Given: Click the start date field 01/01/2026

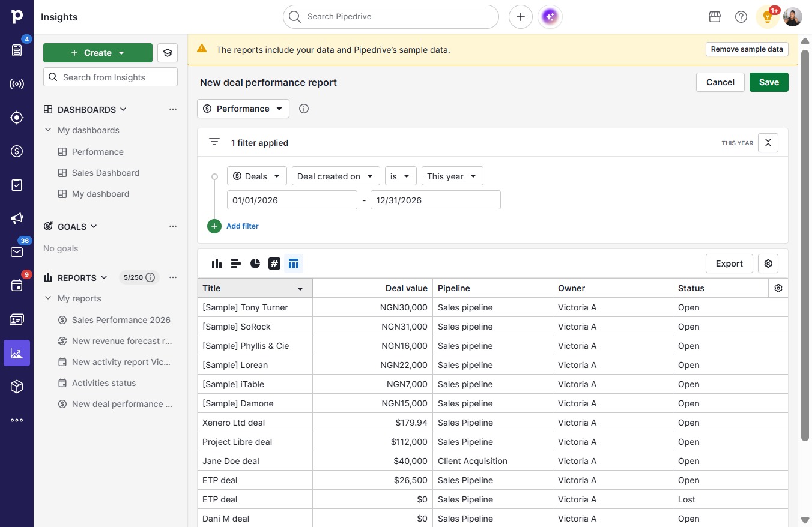Looking at the screenshot, I should coord(292,200).
